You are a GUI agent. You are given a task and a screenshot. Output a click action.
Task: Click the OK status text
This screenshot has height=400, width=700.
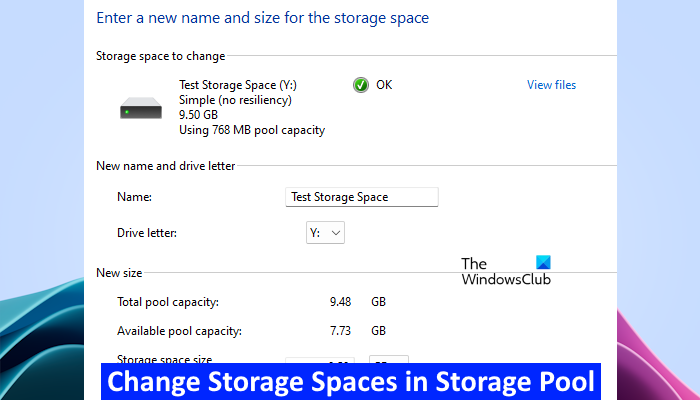click(384, 86)
